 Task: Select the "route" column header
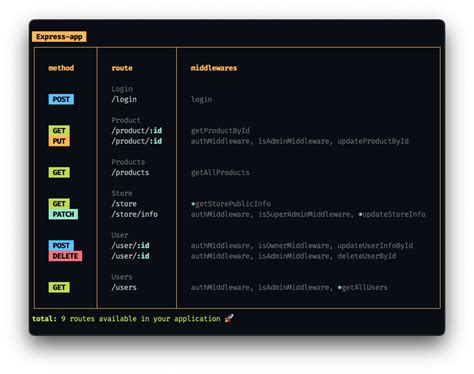pos(122,68)
